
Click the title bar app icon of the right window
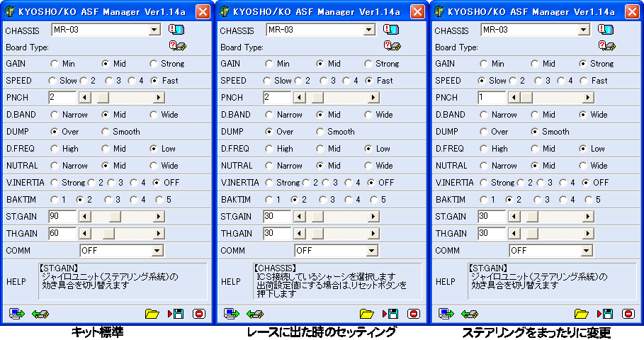439,11
